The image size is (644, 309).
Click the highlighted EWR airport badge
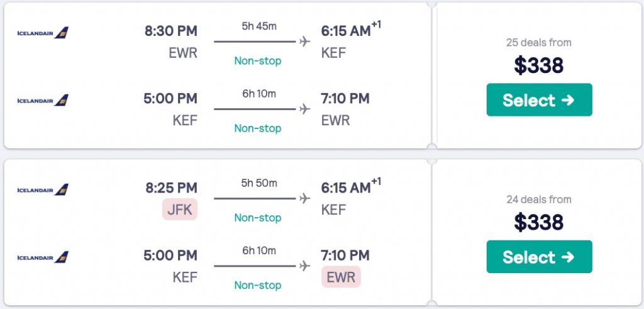(341, 277)
